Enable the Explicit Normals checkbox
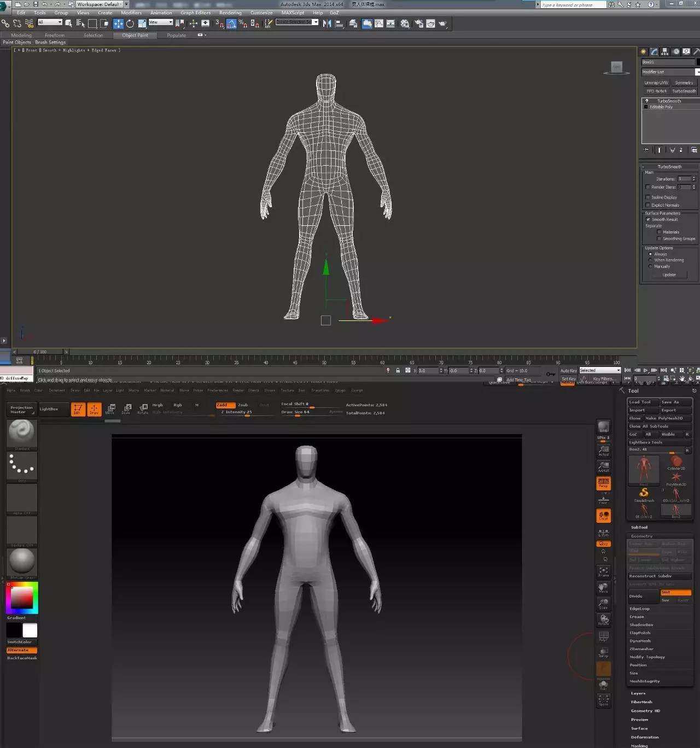700x748 pixels. tap(648, 205)
